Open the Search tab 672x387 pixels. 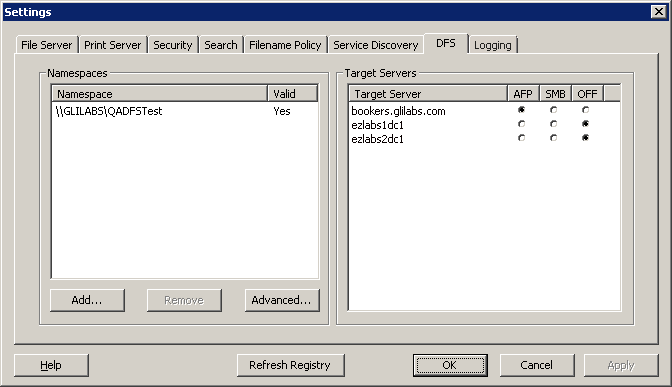(x=221, y=45)
